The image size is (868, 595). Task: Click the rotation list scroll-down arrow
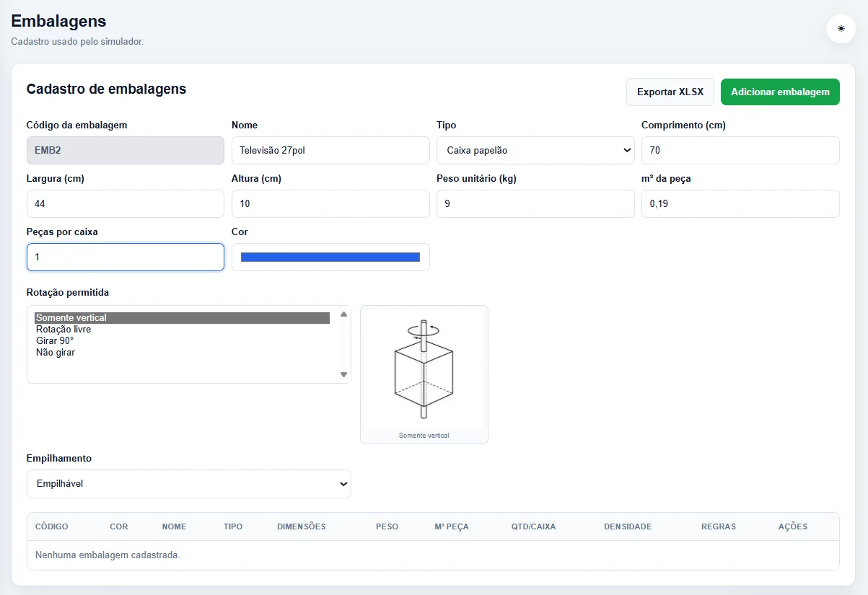pos(343,374)
